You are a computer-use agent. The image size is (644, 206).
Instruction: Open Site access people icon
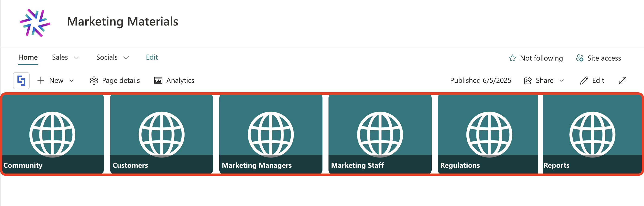point(580,58)
